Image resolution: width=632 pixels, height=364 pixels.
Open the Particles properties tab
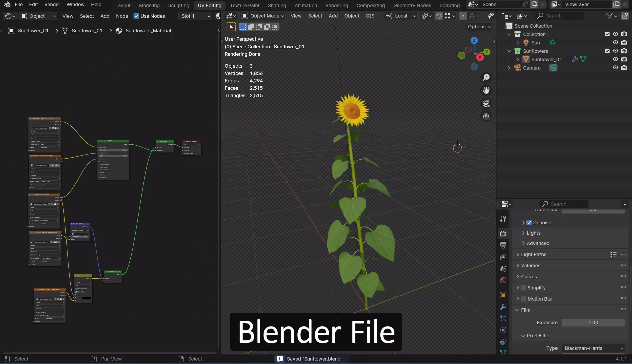[x=503, y=319]
